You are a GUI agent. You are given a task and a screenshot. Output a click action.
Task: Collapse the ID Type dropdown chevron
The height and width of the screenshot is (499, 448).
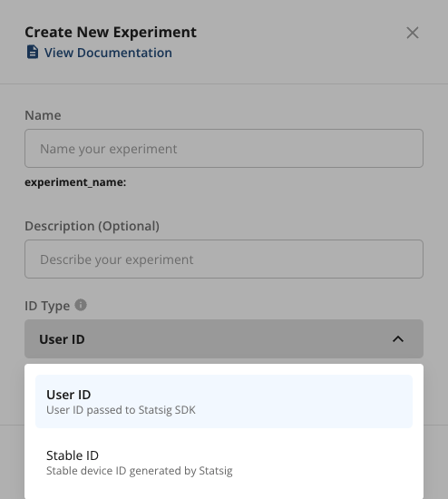pos(398,339)
